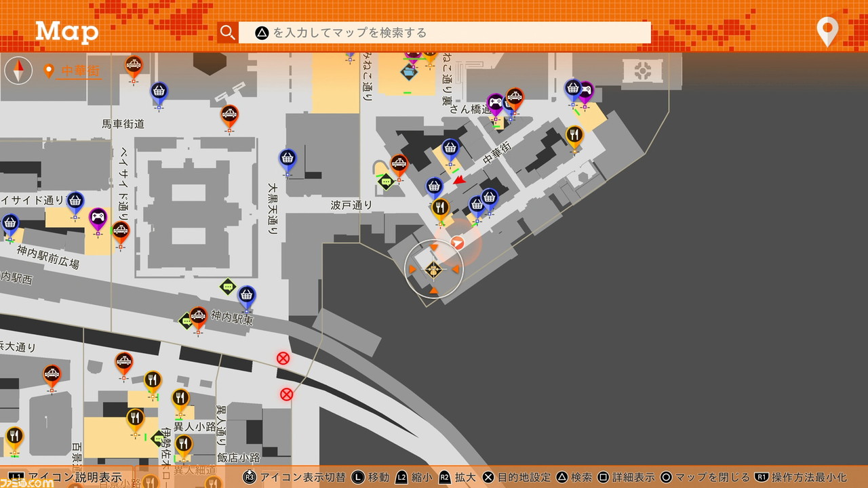
Task: Select the restaurant pin below 異人小路 label
Action: [184, 446]
